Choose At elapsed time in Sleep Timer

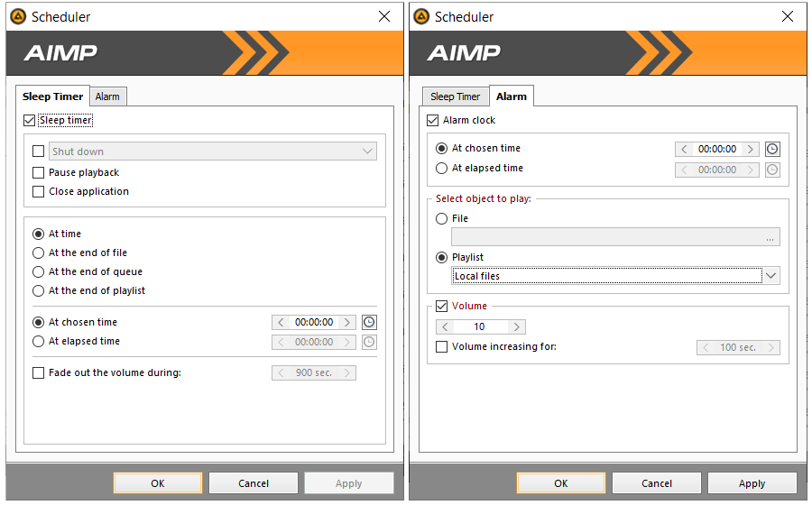pos(38,342)
